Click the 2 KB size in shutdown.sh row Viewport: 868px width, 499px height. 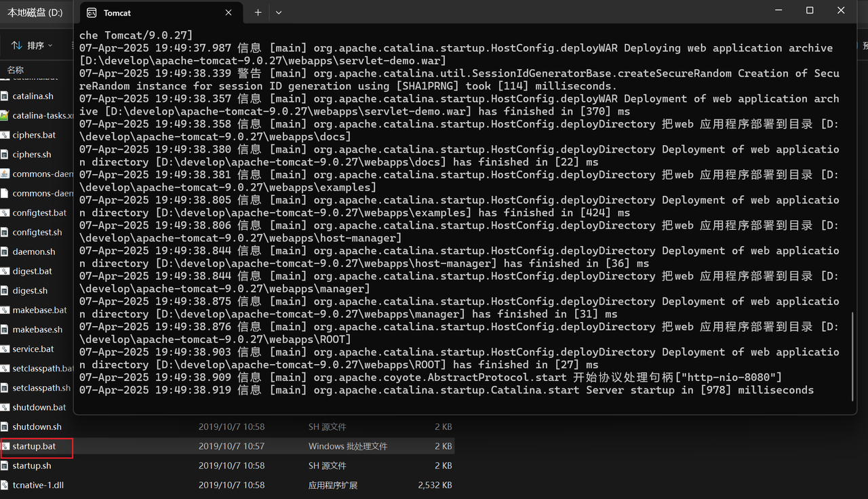[443, 427]
